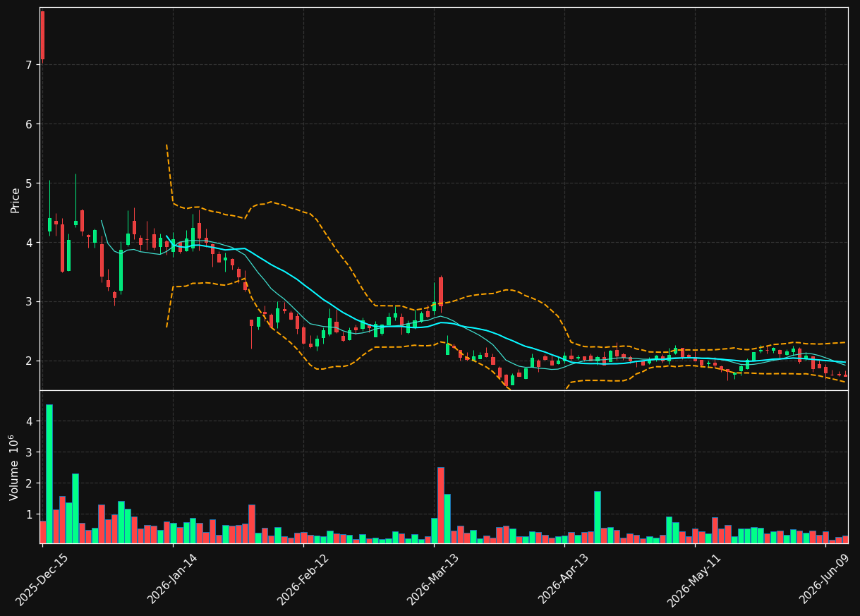This screenshot has width=860, height=616.
Task: Click price axis tick value 2
Action: point(28,361)
